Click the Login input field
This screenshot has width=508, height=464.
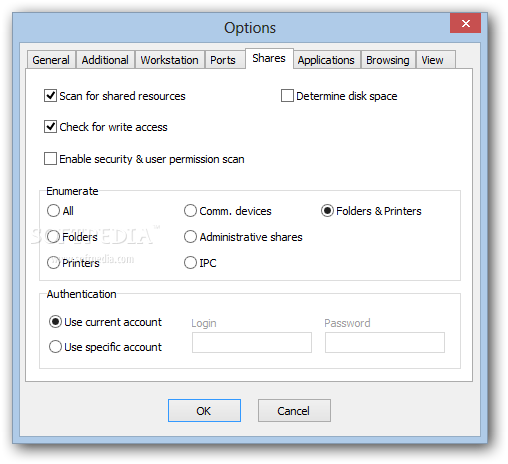252,342
